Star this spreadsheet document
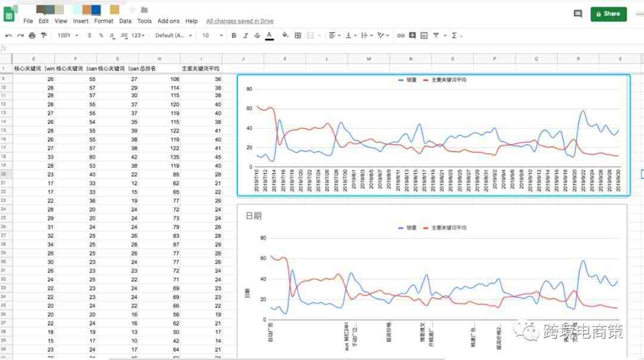644x360 pixels. (132, 10)
